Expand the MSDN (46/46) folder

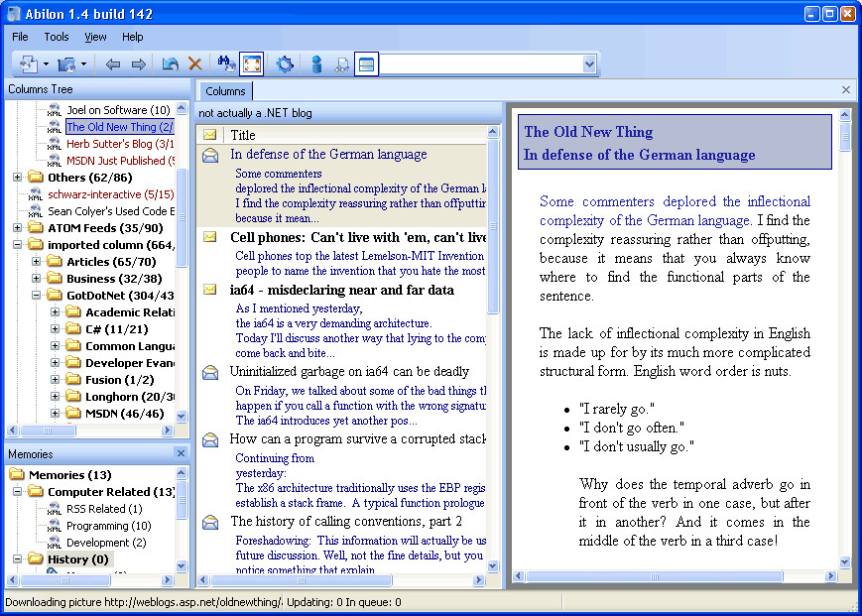coord(55,414)
